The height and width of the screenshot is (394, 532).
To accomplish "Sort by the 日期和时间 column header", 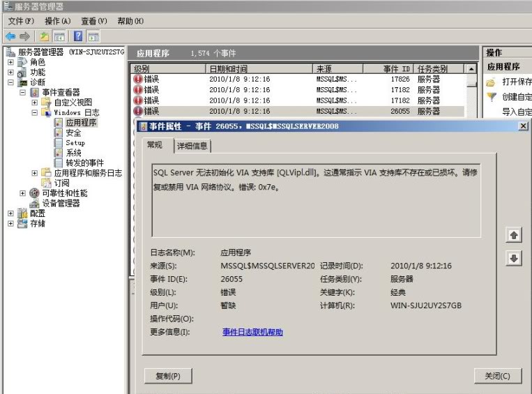I will coord(259,69).
